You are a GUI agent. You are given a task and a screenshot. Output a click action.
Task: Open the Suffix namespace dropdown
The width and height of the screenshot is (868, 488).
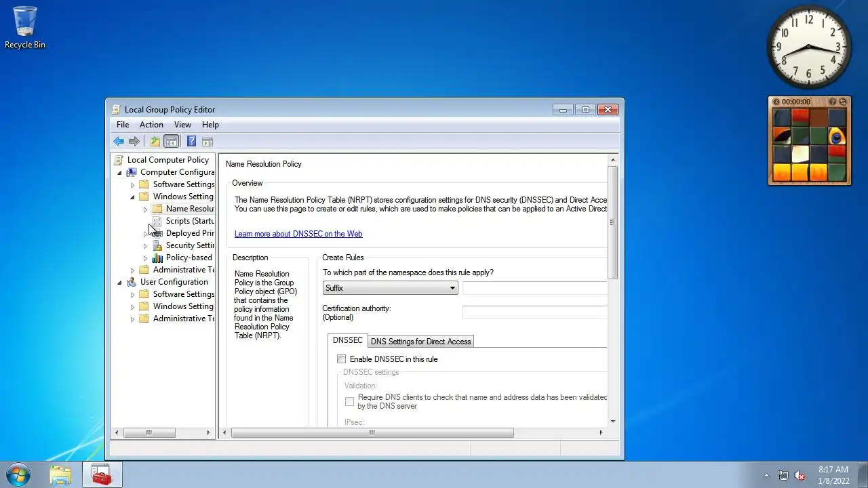pyautogui.click(x=390, y=288)
